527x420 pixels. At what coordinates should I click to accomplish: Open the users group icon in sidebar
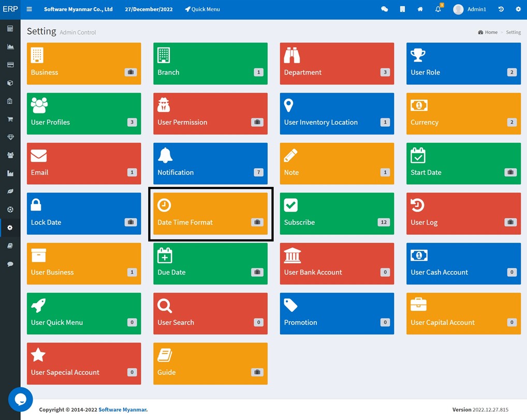coord(10,155)
